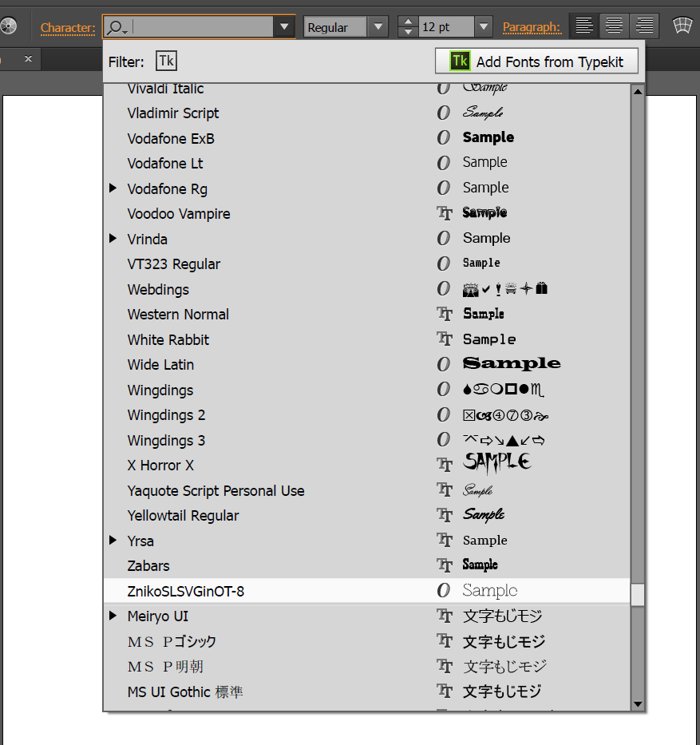Click the recolor artwork wheel icon
The image size is (700, 745).
(x=8, y=26)
